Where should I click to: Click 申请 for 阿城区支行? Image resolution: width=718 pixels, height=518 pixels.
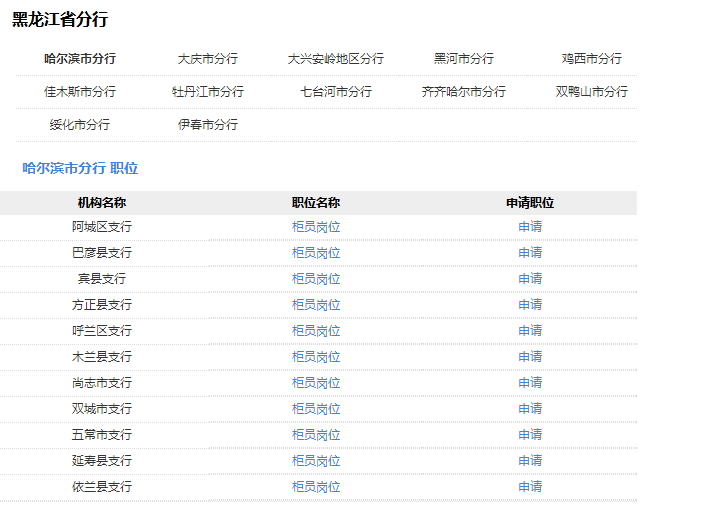[530, 227]
